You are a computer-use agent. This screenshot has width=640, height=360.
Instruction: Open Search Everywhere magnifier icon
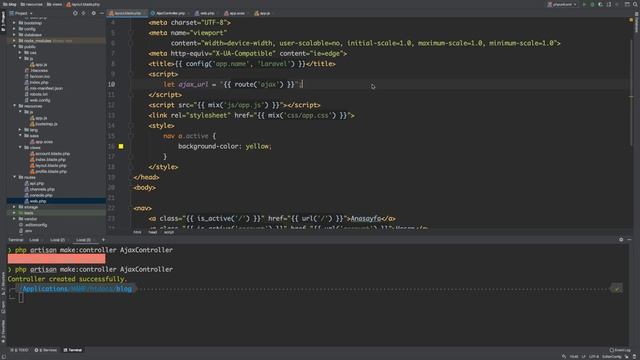point(635,4)
